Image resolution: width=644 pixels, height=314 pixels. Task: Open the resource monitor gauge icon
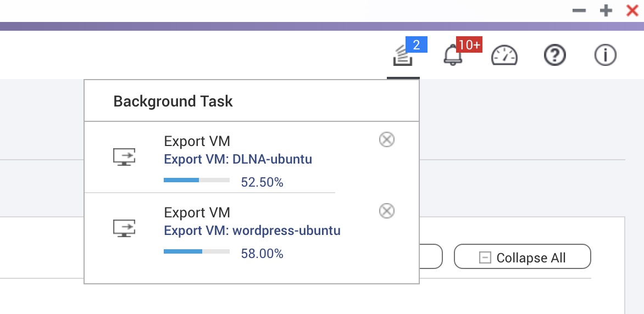[x=504, y=55]
